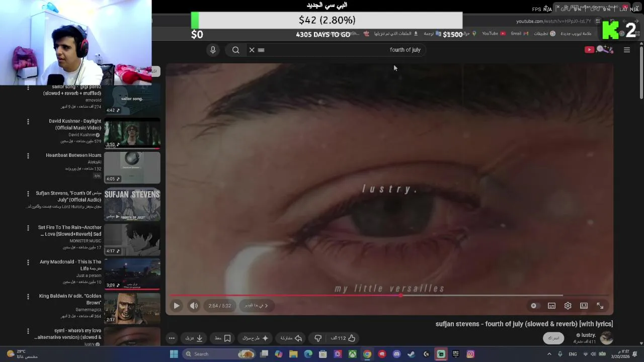Click the share arrow button

[x=291, y=338]
